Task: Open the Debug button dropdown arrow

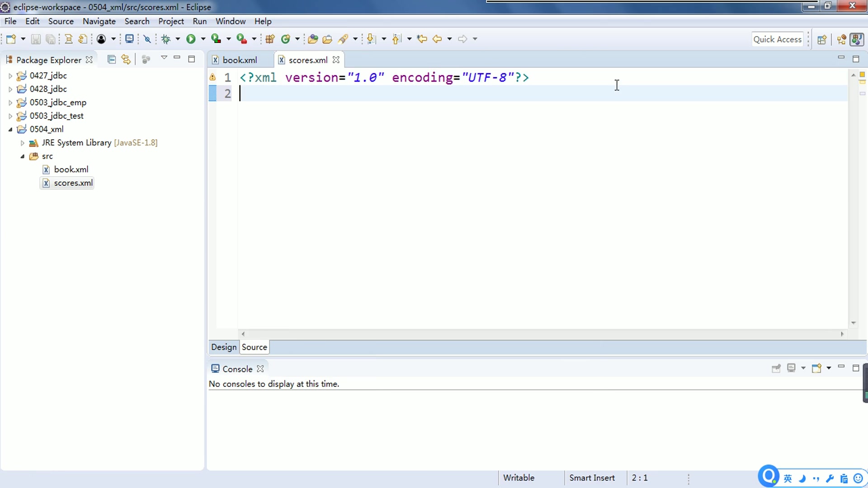Action: click(x=178, y=39)
